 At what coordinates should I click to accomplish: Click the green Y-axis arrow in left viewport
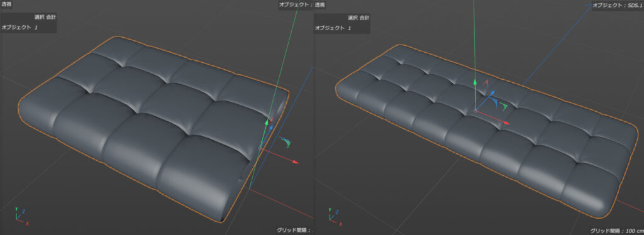[267, 121]
